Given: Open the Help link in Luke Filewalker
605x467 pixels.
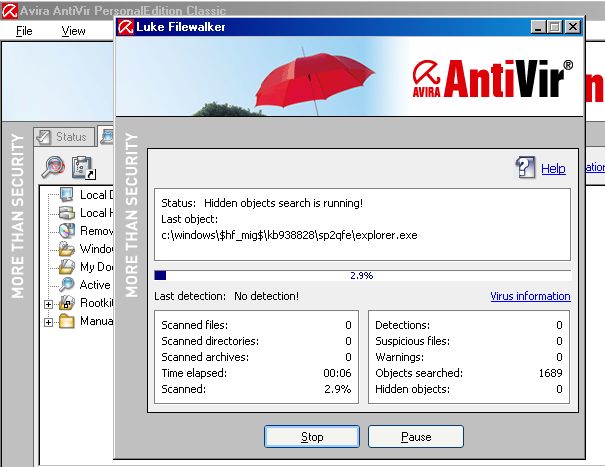Looking at the screenshot, I should pos(553,168).
